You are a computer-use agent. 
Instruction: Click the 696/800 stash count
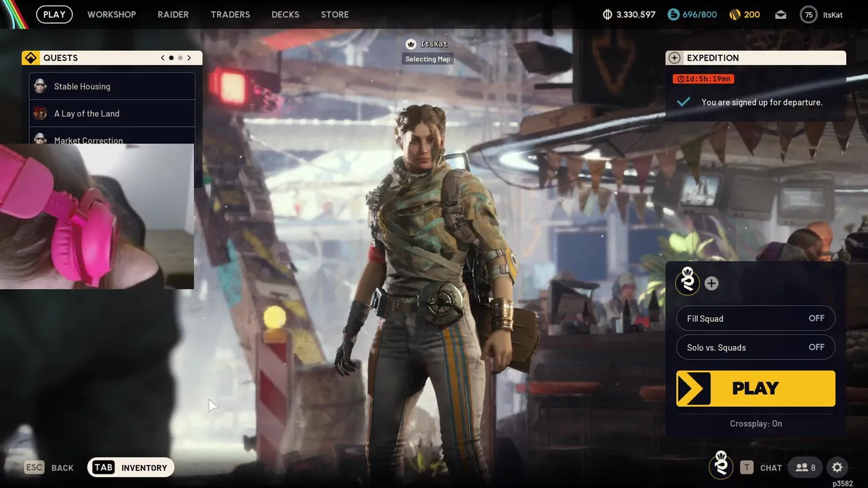(x=699, y=14)
